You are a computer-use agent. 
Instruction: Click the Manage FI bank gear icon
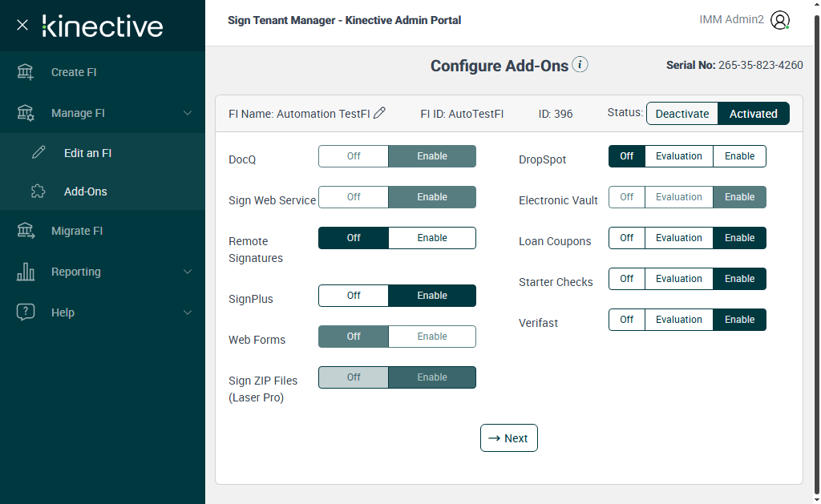[25, 113]
